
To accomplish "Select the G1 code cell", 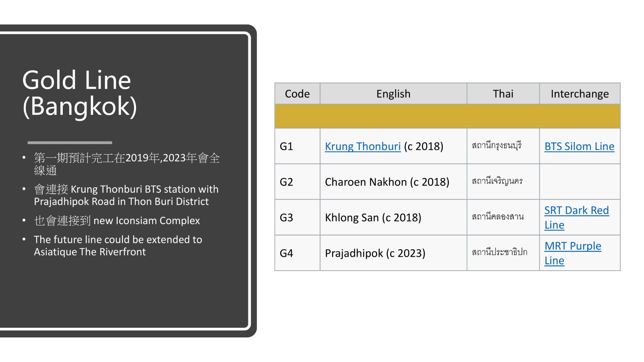I will [x=287, y=146].
